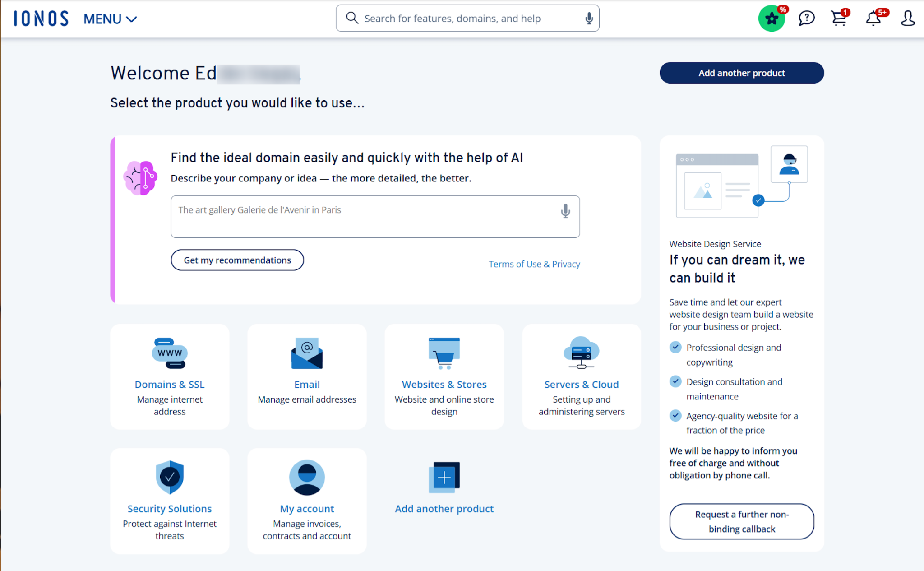Screen dimensions: 924x571
Task: Click the AI domain description text box
Action: click(x=375, y=216)
